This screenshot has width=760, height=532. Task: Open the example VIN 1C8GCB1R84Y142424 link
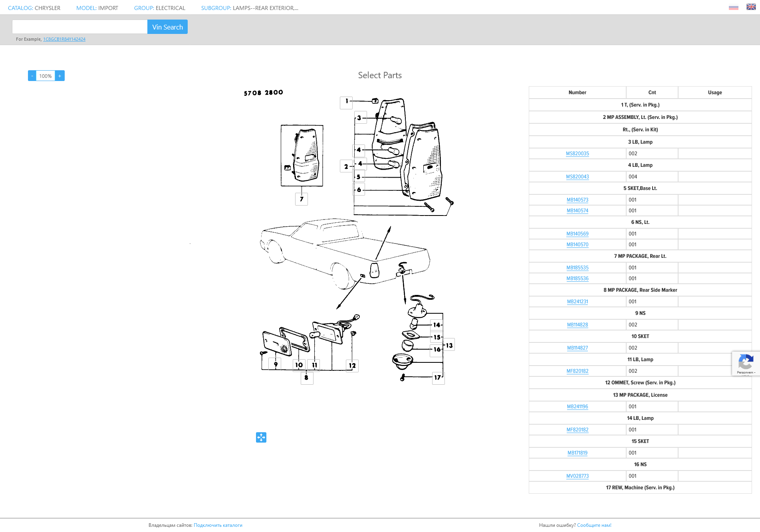64,39
